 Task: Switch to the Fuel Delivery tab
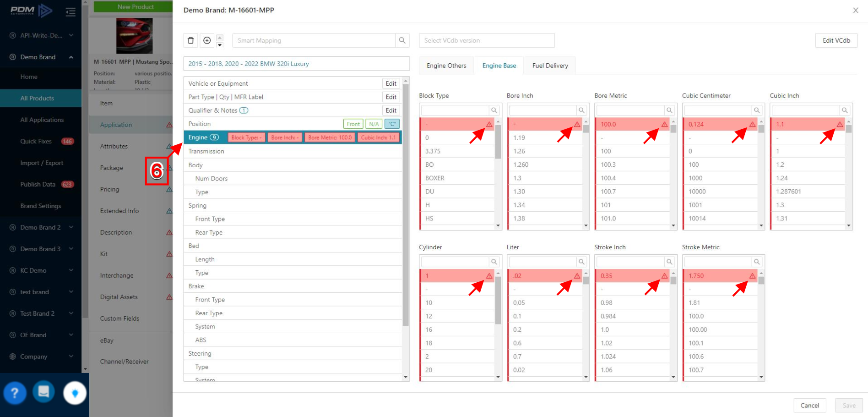[x=550, y=66]
